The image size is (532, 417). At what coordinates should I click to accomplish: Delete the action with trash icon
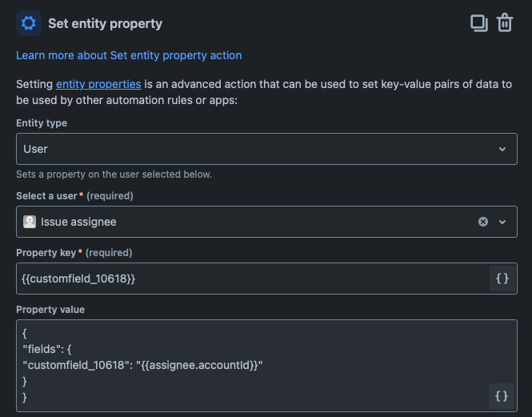pyautogui.click(x=505, y=22)
